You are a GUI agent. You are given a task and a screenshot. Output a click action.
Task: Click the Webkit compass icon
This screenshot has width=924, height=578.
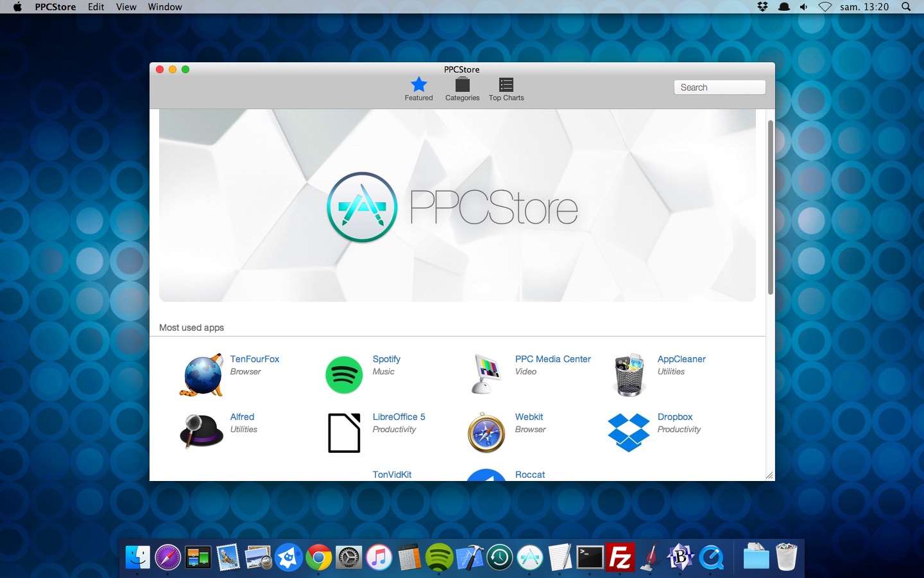tap(486, 433)
